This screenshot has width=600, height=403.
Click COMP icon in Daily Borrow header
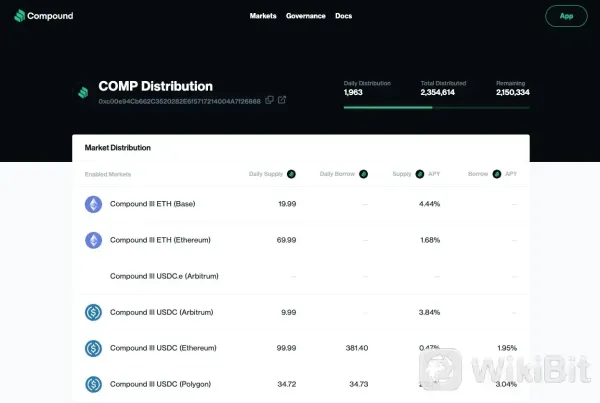364,174
